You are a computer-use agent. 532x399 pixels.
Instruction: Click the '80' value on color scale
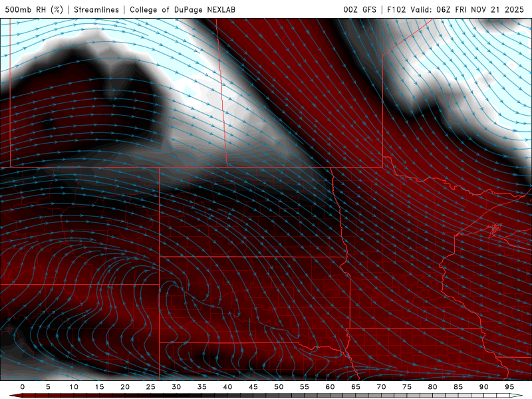(432, 387)
